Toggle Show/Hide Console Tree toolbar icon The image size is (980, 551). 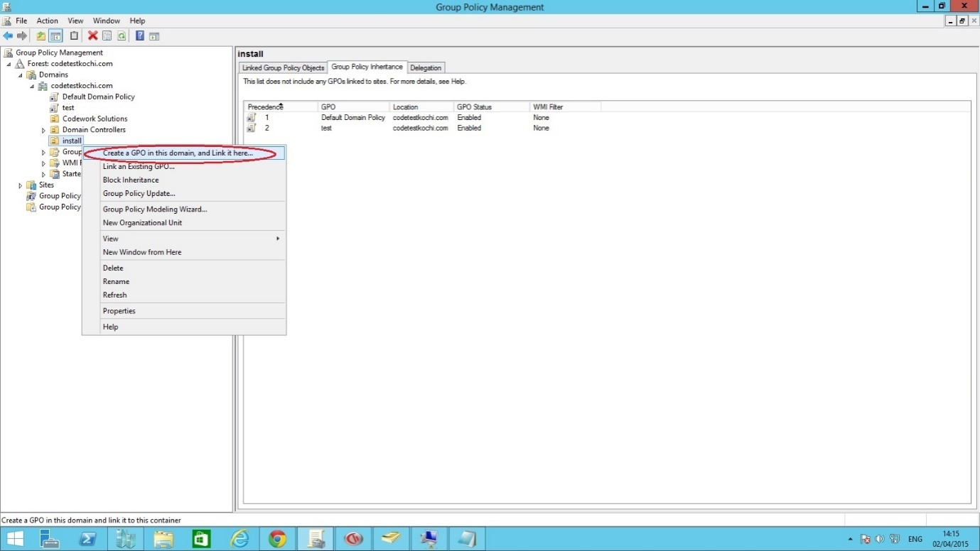pyautogui.click(x=55, y=36)
